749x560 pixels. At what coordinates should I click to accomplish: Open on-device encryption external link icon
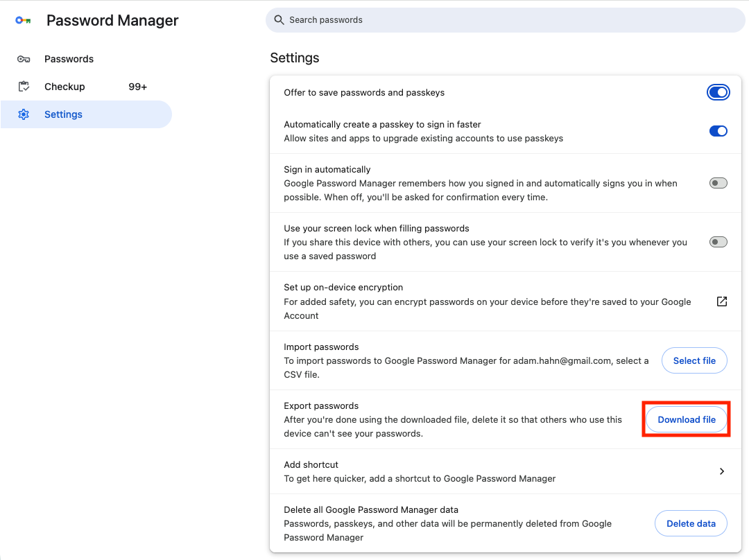click(x=722, y=301)
